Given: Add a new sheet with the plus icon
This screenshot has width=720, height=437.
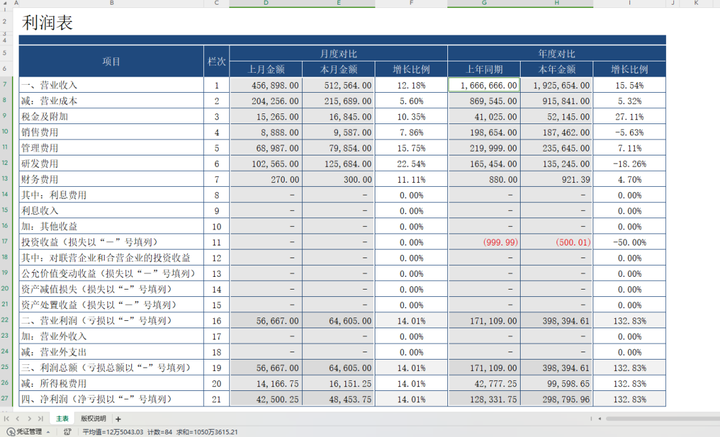Looking at the screenshot, I should (118, 419).
